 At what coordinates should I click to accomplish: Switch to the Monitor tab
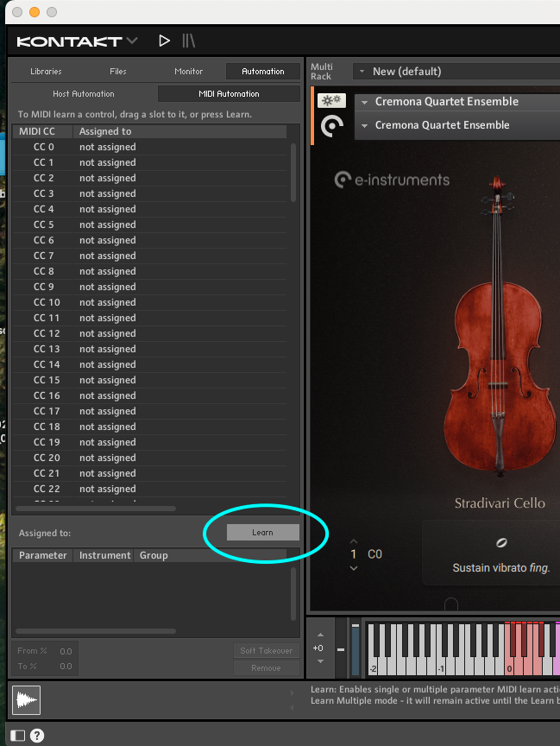pos(188,72)
